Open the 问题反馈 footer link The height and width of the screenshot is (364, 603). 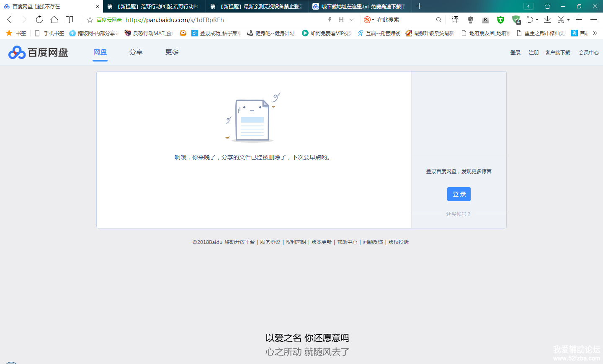coord(373,242)
